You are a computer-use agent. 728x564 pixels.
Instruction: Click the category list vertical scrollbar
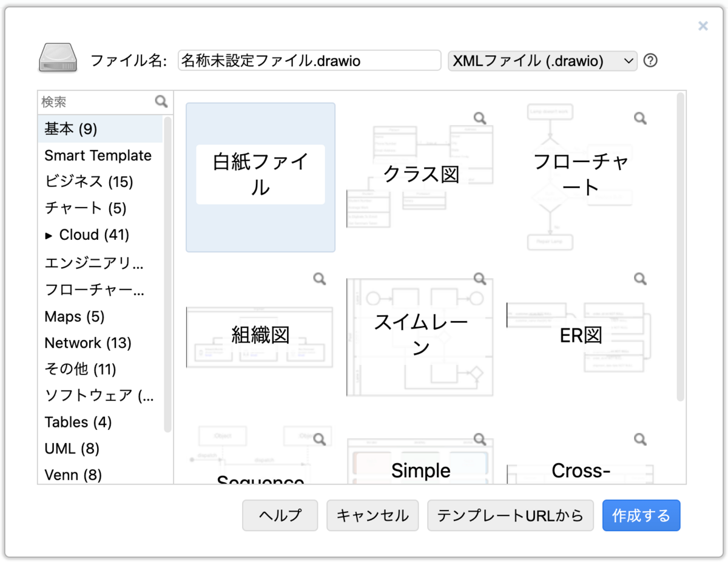tap(168, 274)
